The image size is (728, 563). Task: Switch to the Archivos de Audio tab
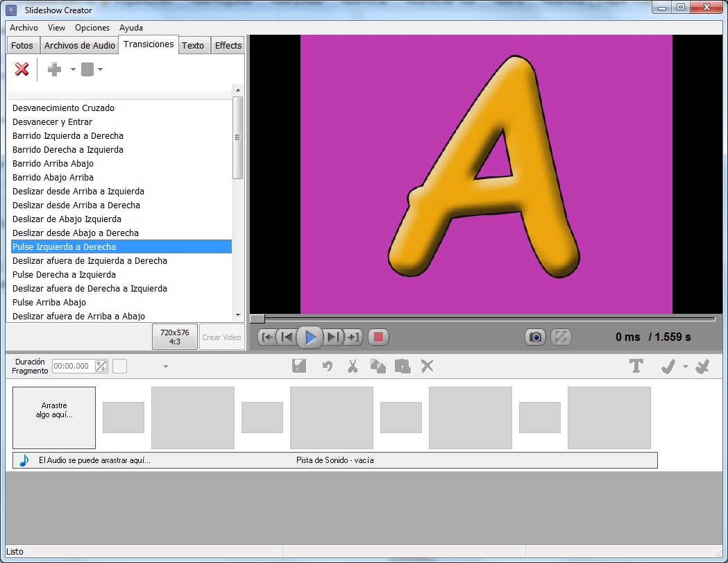click(79, 46)
